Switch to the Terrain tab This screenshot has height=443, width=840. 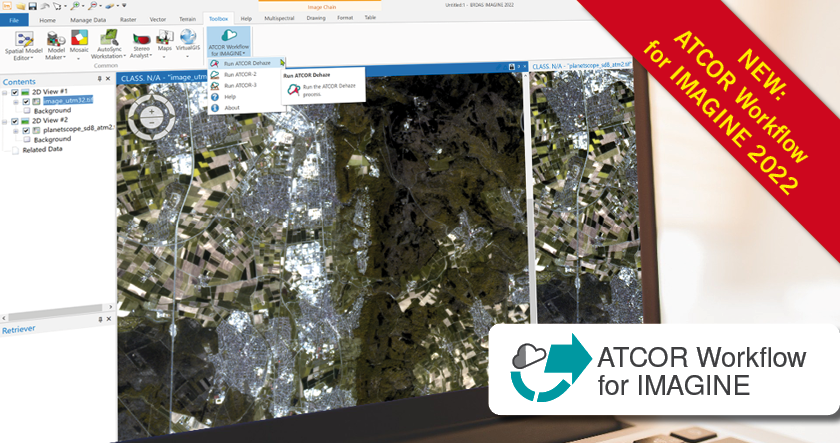click(188, 19)
